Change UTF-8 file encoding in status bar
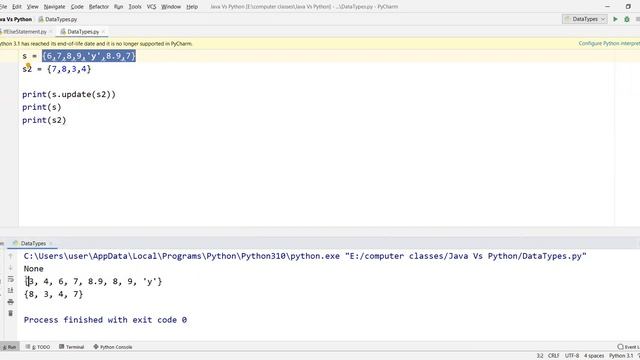640x360 pixels. (x=572, y=356)
